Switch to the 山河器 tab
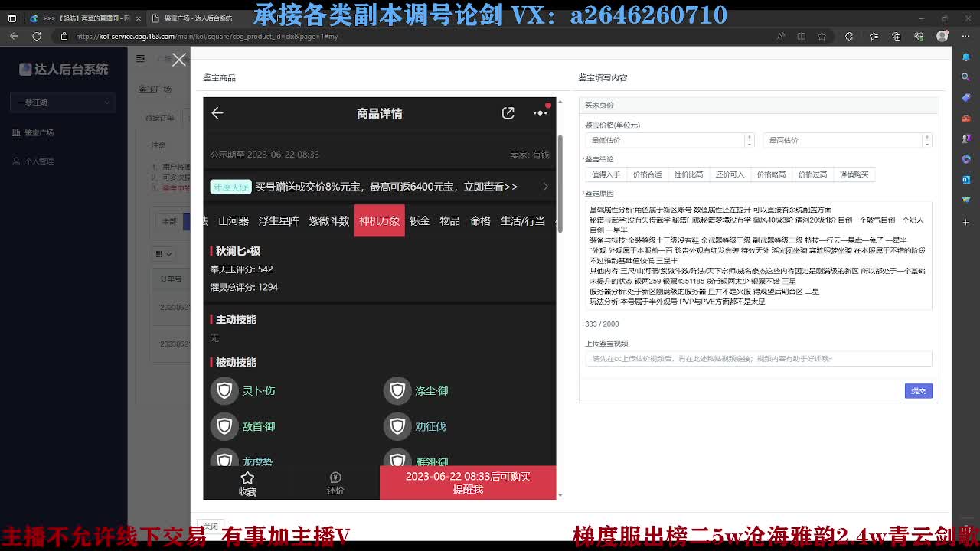 click(234, 221)
